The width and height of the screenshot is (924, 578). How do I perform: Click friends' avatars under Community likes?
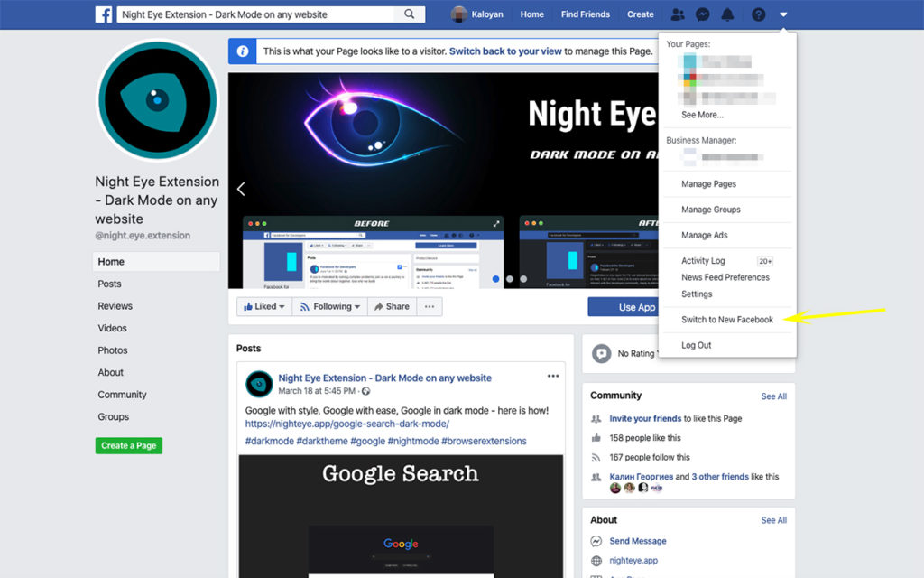636,488
